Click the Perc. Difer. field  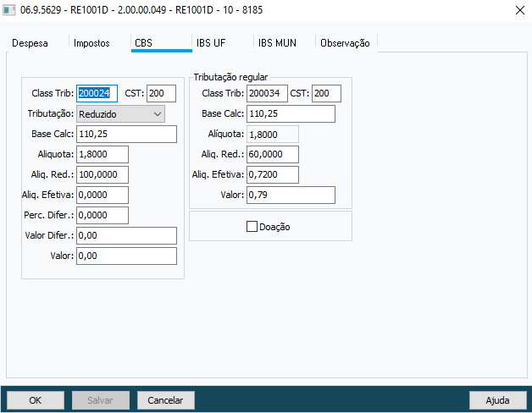[x=103, y=215]
